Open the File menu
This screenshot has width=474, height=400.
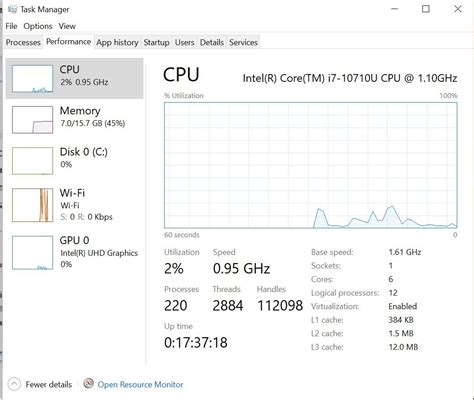pos(11,26)
